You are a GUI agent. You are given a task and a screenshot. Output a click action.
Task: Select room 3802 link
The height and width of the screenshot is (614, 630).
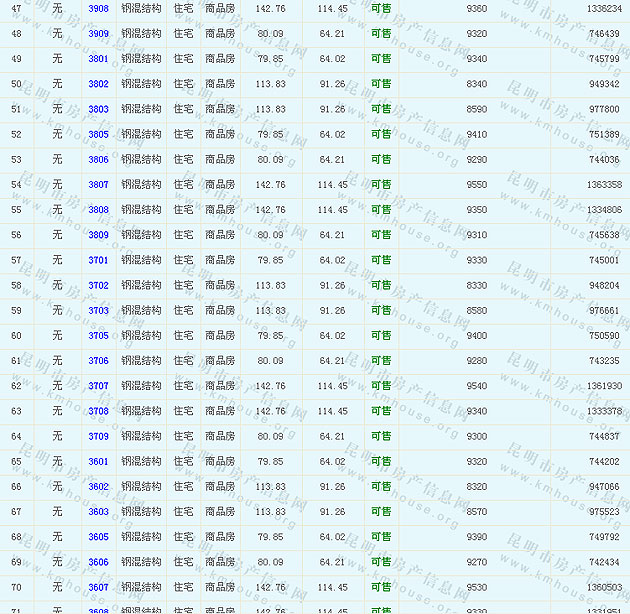tap(98, 84)
